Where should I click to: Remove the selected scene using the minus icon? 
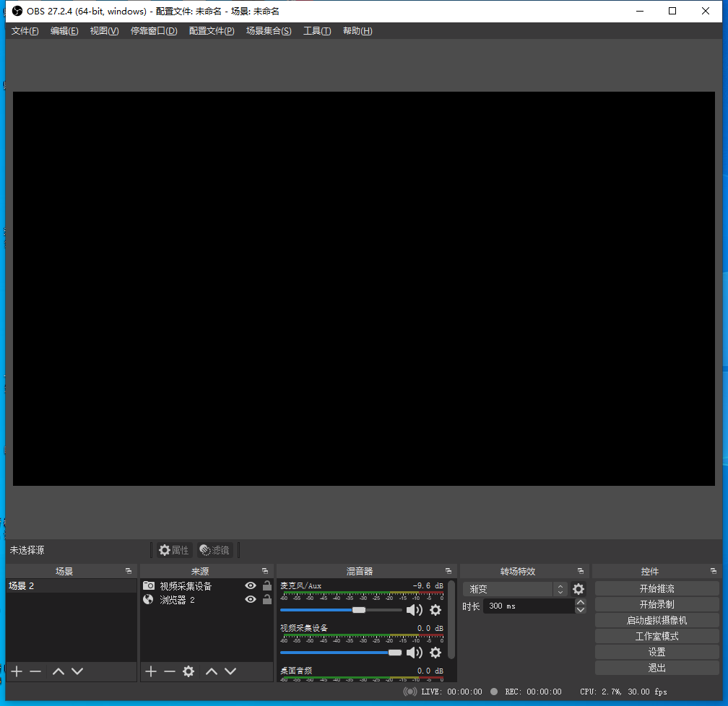35,671
